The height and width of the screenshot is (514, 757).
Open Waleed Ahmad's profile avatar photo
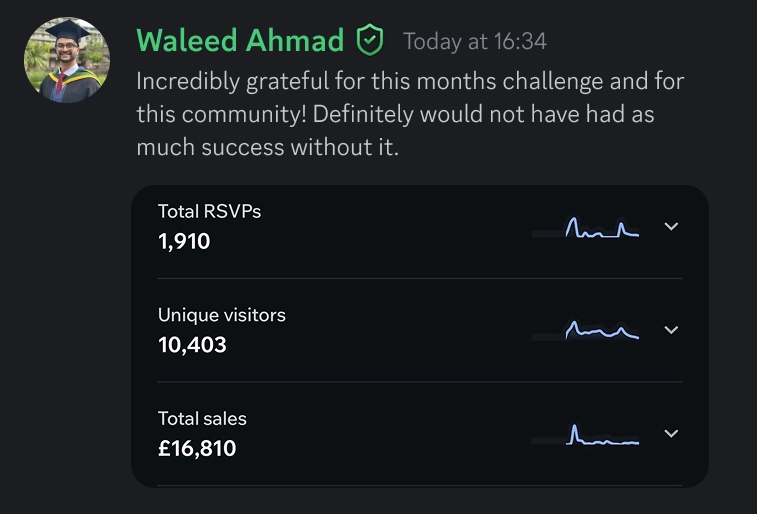(x=67, y=60)
